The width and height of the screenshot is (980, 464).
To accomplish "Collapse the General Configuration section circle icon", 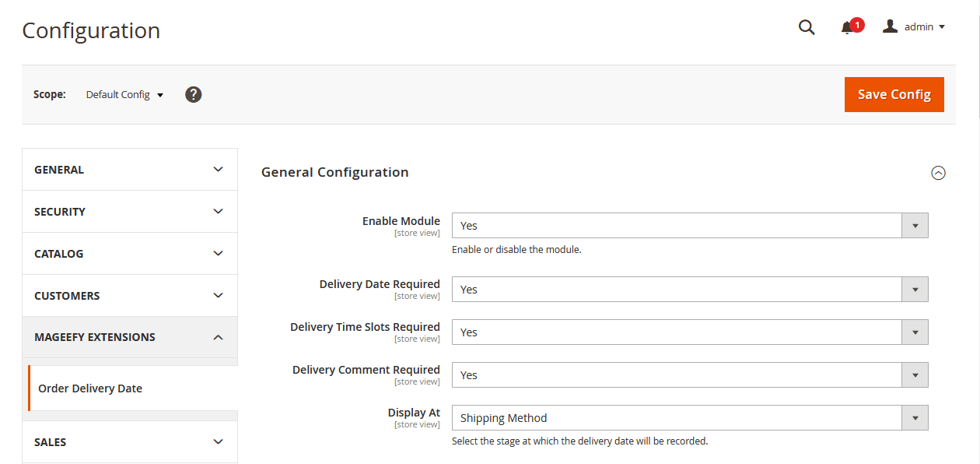I will pyautogui.click(x=938, y=173).
